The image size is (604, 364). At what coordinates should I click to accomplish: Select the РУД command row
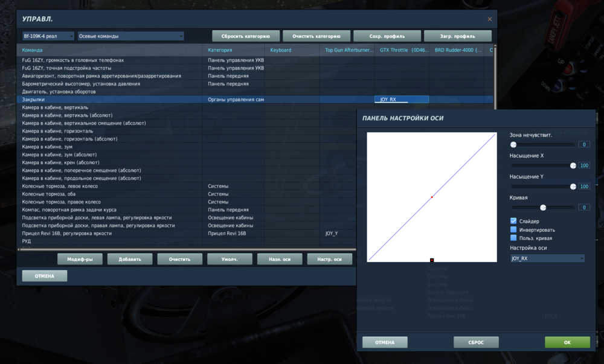[x=187, y=241]
